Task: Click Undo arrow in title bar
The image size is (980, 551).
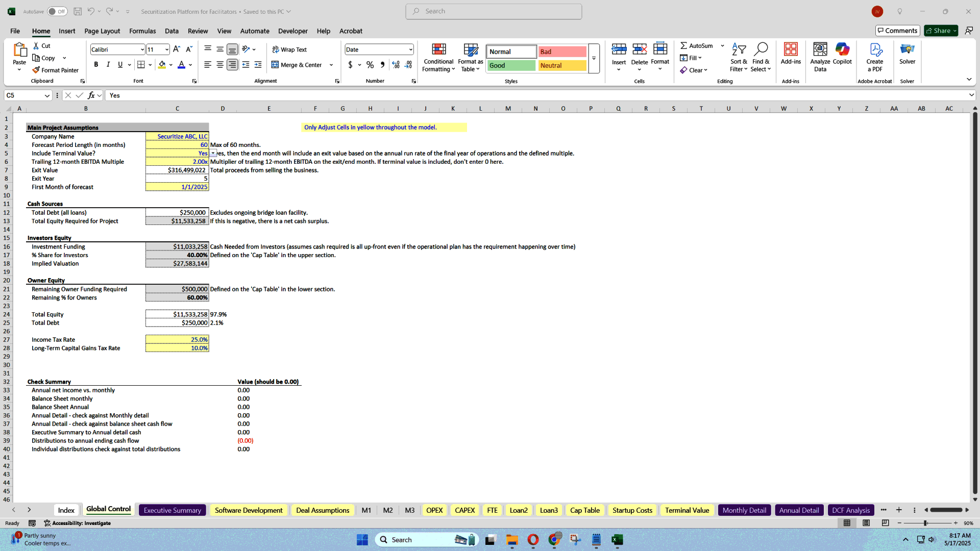Action: click(91, 11)
